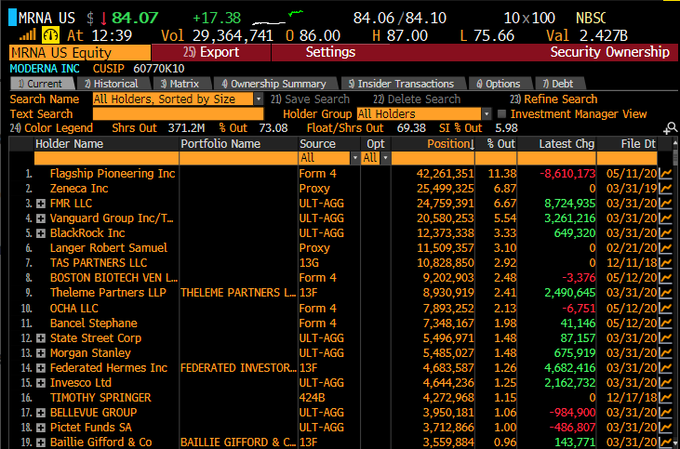The width and height of the screenshot is (680, 449).
Task: Open chart icon for Theleme Partners LLP row
Action: click(x=665, y=293)
